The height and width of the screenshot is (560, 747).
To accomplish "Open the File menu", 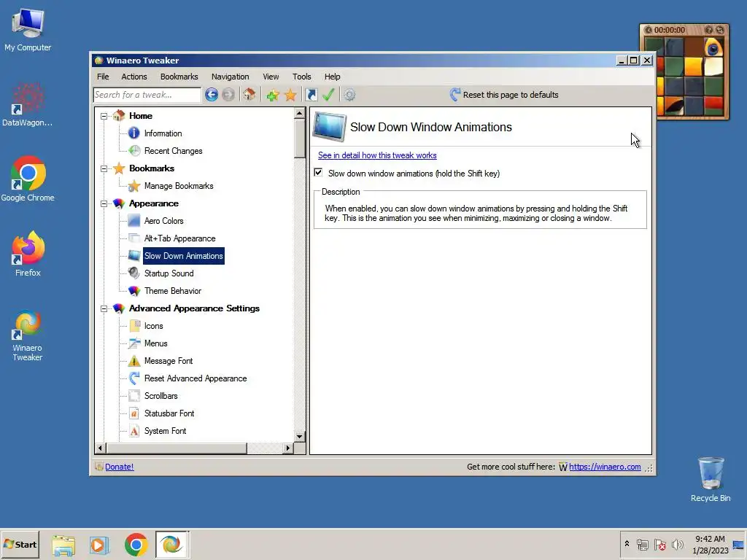I will 103,77.
